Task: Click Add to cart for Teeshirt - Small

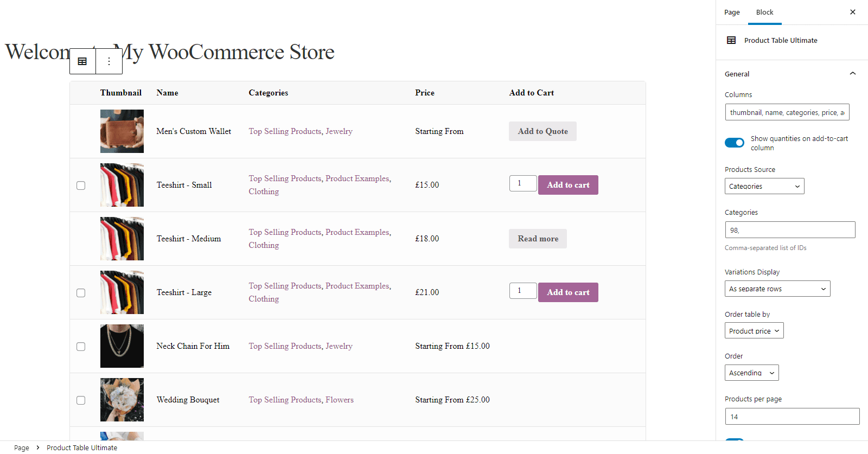Action: point(568,185)
